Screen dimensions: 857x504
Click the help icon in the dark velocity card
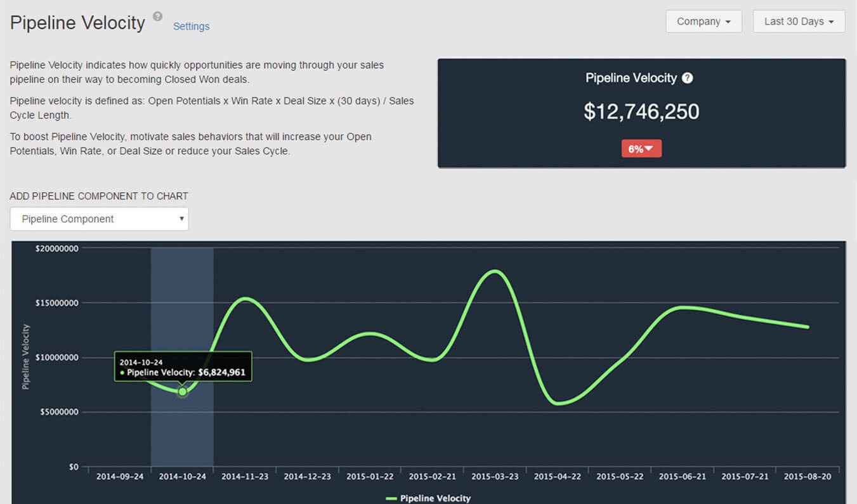687,78
